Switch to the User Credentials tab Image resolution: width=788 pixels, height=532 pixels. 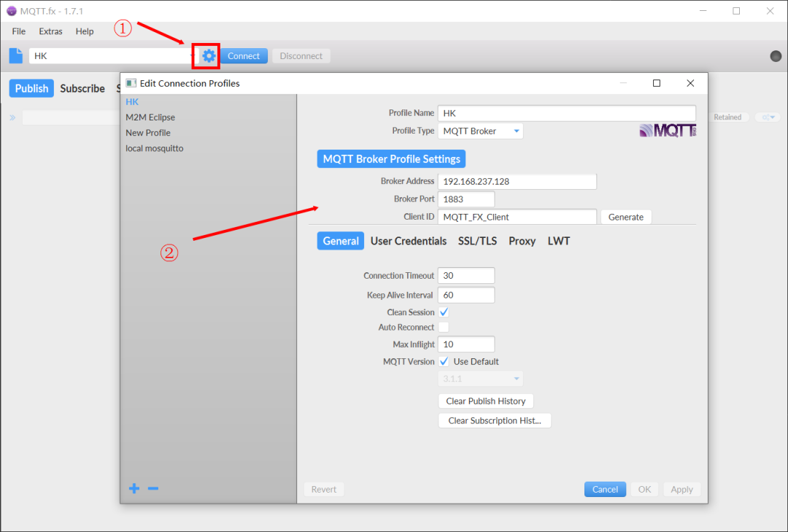pyautogui.click(x=409, y=241)
